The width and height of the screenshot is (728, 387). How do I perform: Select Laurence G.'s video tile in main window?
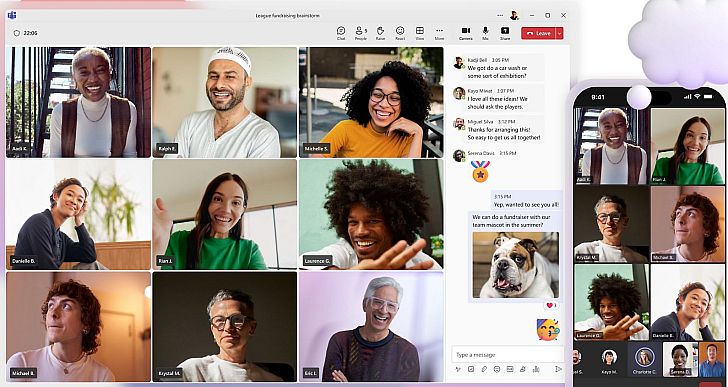pyautogui.click(x=371, y=214)
